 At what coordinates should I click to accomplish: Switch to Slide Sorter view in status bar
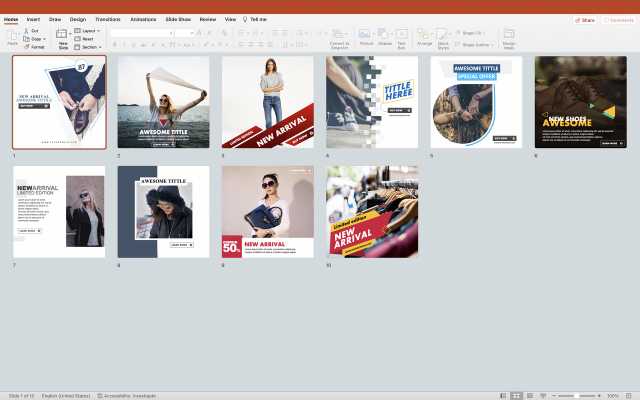click(x=516, y=396)
